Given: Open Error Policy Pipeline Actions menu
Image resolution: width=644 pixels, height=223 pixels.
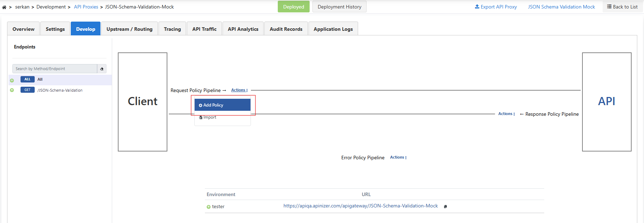Looking at the screenshot, I should click(x=398, y=158).
